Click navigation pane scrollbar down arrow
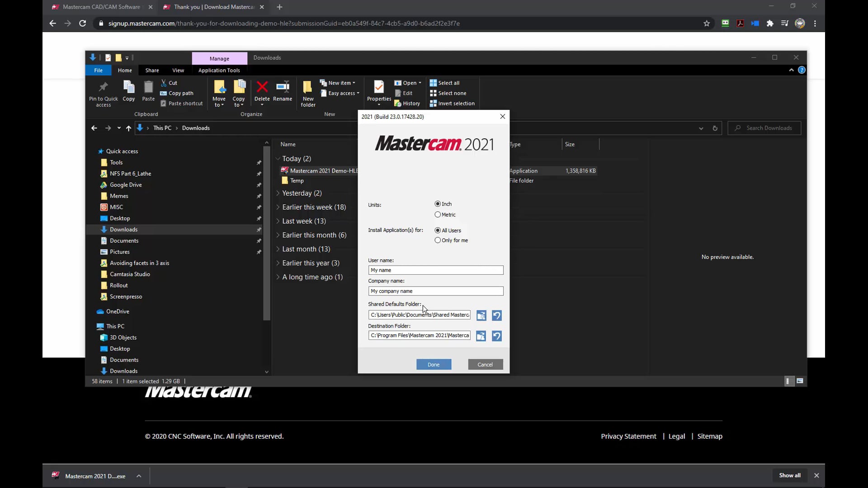This screenshot has height=488, width=868. [x=267, y=372]
